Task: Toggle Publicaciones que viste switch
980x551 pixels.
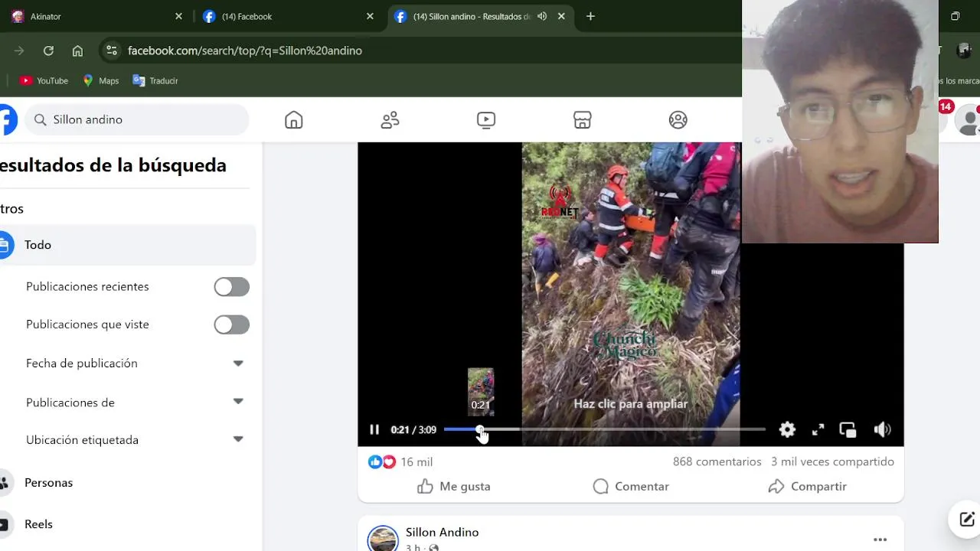Action: point(232,324)
